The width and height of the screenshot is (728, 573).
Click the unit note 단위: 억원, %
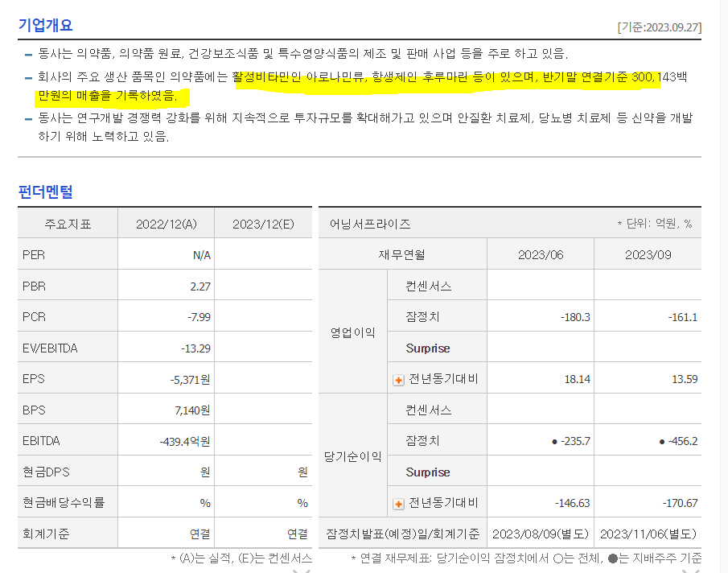click(x=655, y=224)
